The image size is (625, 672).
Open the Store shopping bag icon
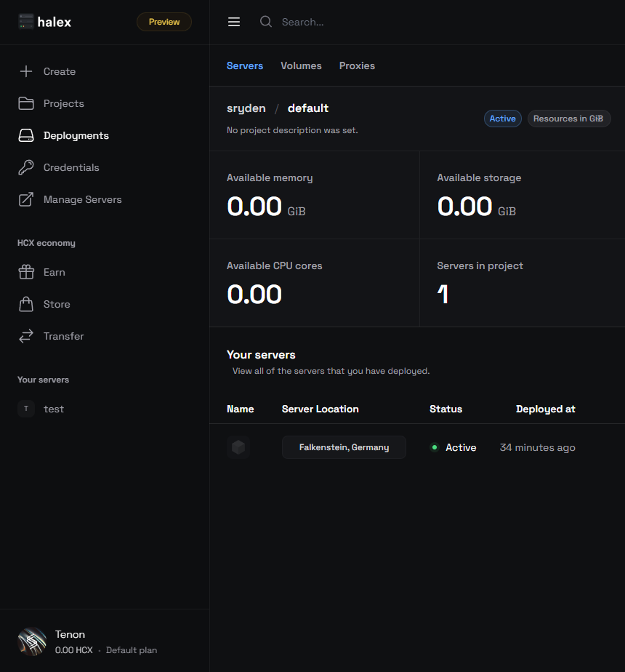[26, 304]
